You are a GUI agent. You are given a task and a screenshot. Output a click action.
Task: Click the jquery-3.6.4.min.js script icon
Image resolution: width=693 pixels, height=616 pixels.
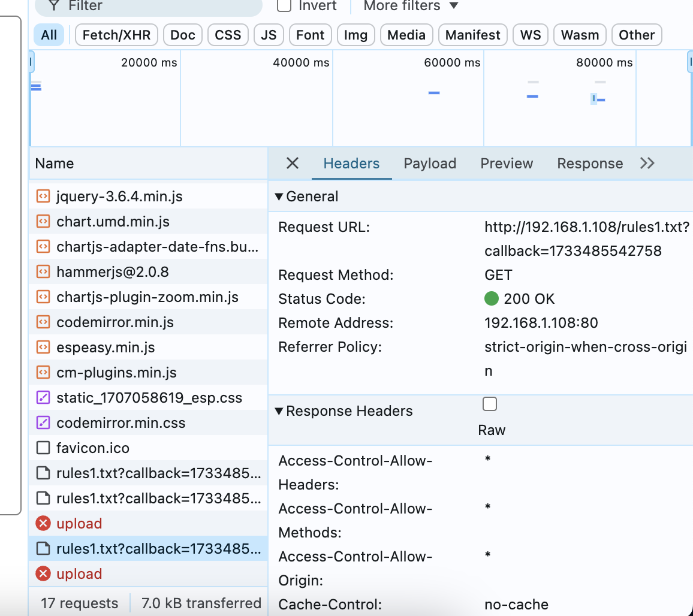click(x=43, y=197)
